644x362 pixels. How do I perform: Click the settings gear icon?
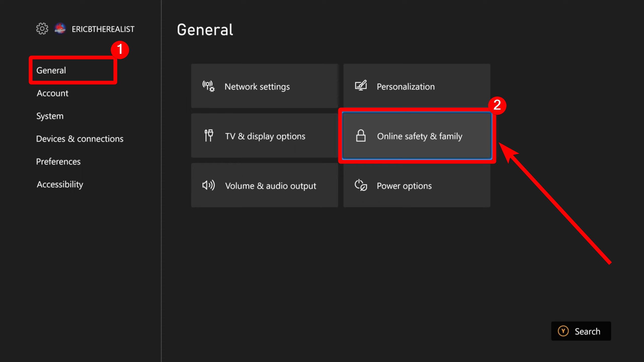42,29
